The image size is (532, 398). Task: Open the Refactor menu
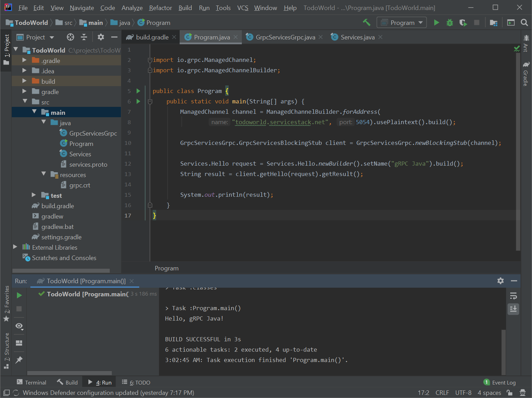tap(160, 8)
